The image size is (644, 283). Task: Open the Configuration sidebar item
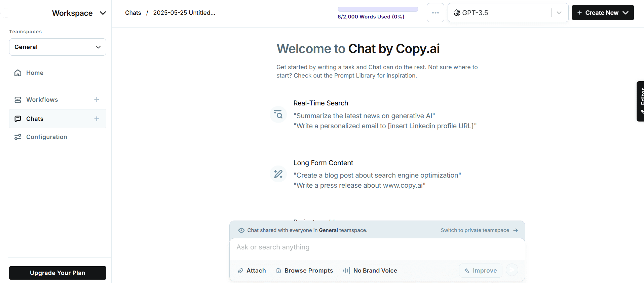(x=46, y=137)
